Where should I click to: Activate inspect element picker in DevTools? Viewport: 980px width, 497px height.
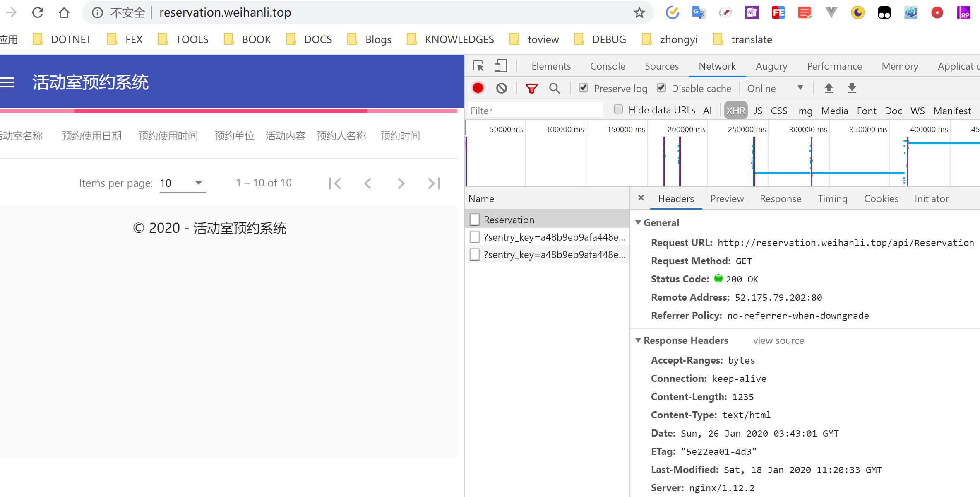click(x=478, y=66)
